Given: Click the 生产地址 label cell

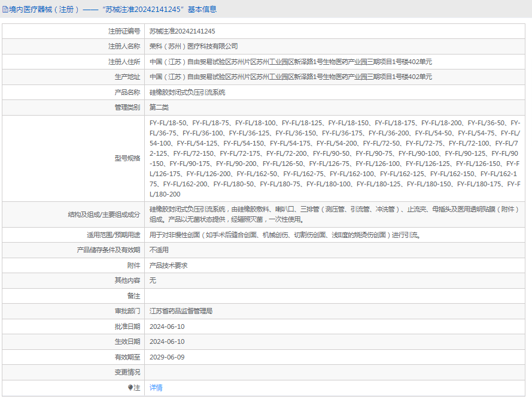Looking at the screenshot, I should (74, 77).
